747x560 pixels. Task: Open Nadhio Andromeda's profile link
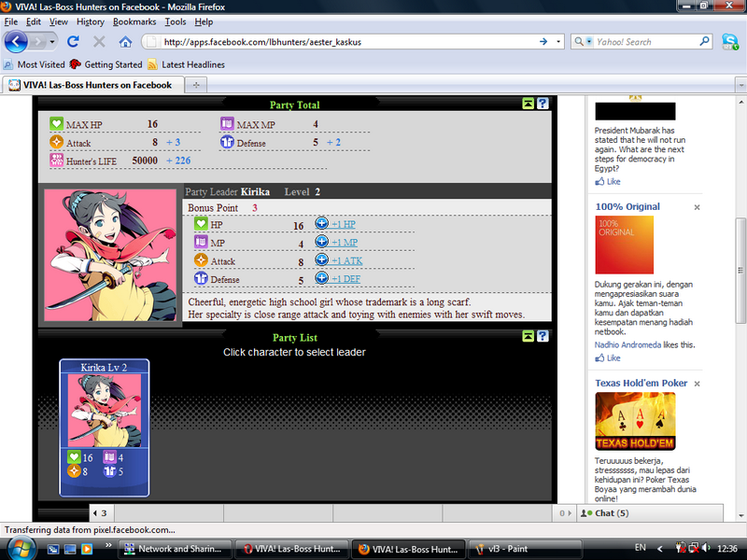(627, 344)
